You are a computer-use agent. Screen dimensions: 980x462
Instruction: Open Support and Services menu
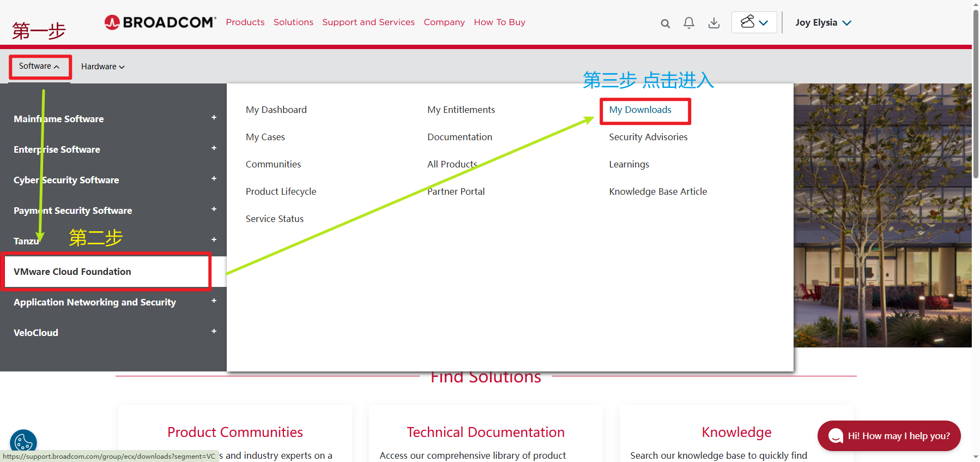pyautogui.click(x=368, y=22)
